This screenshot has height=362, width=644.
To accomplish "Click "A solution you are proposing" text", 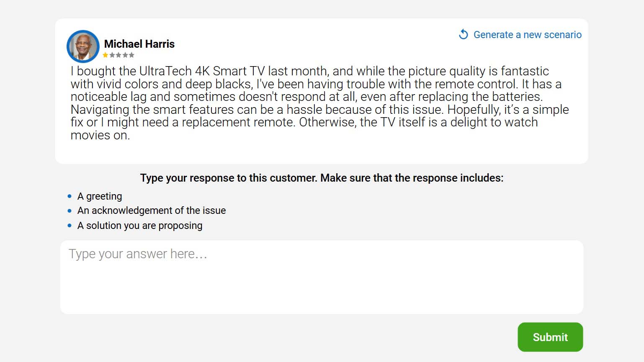I will tap(140, 226).
